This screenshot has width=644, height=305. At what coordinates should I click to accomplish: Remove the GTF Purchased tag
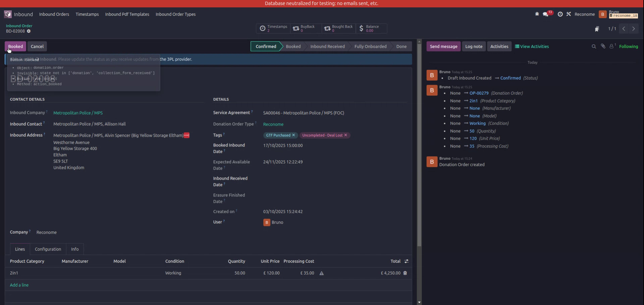pos(293,135)
